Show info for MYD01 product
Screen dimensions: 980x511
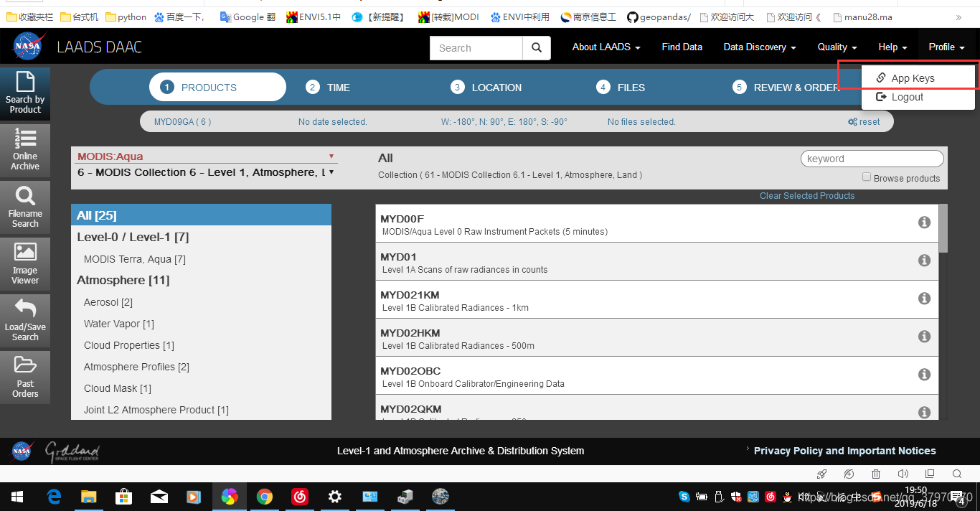(x=924, y=261)
